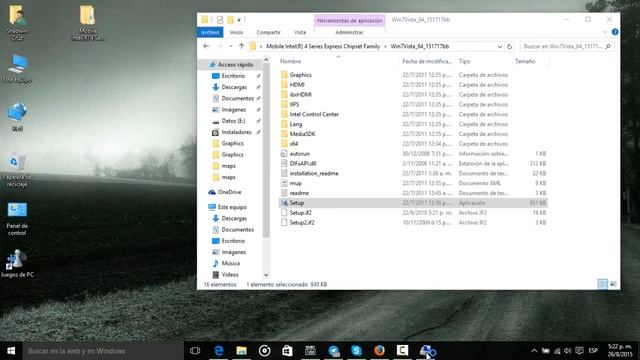Switch to large icons view button
640x360 pixels.
tap(613, 284)
